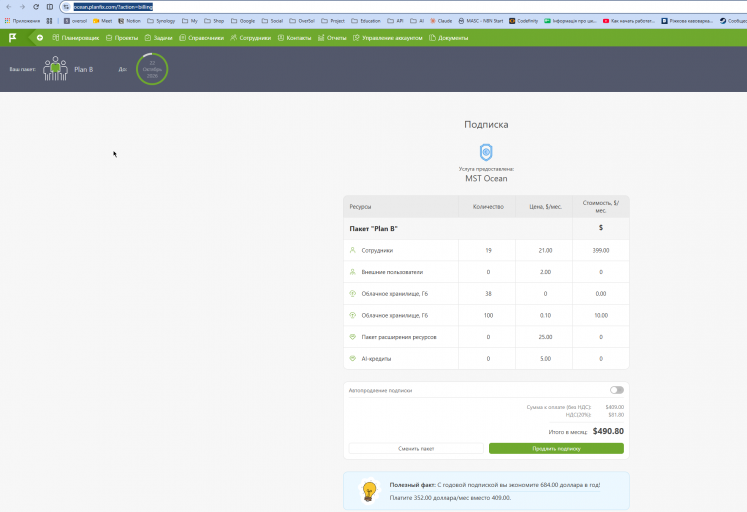The image size is (747, 512).
Task: Click the Plan B people package icon
Action: [x=55, y=69]
